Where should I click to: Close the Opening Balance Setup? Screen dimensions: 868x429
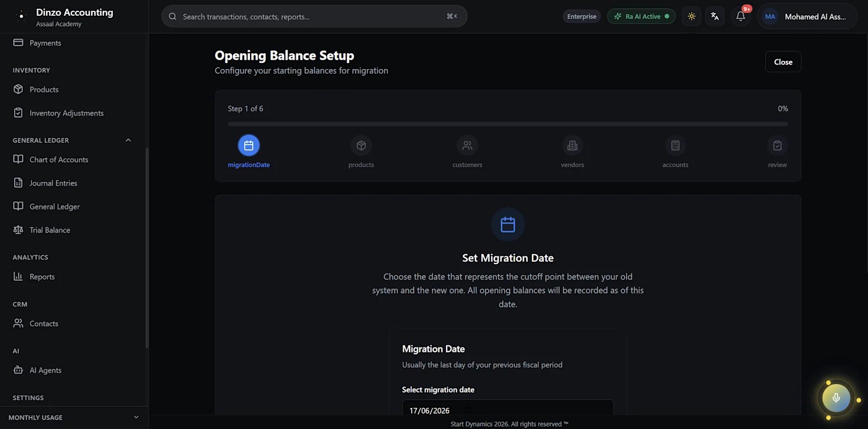783,62
